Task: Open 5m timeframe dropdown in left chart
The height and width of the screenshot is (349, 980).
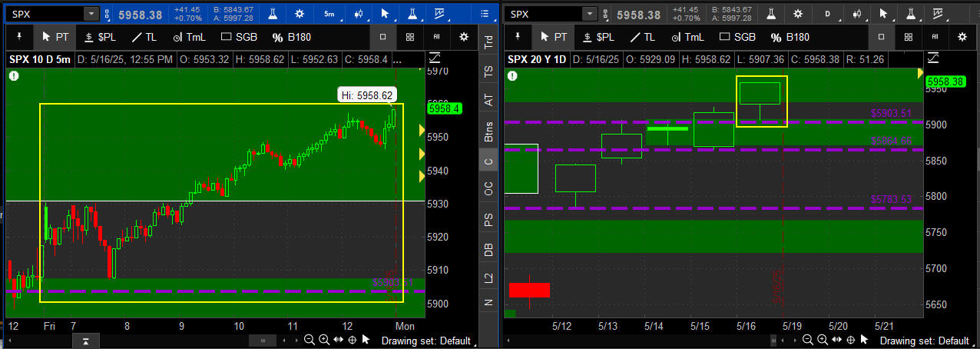Action: click(x=329, y=14)
